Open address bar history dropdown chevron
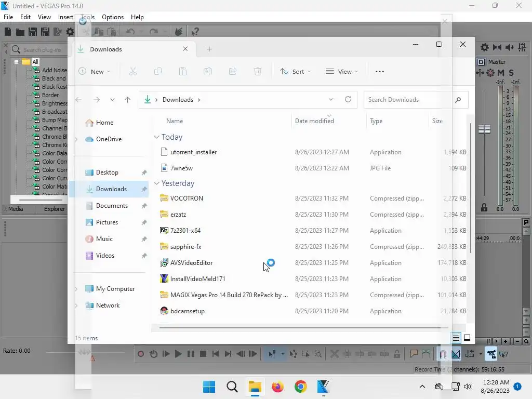The image size is (532, 399). click(331, 99)
